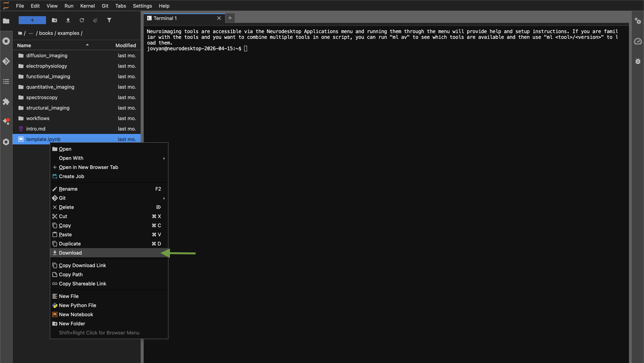Refresh the file browser list
The height and width of the screenshot is (363, 644).
click(82, 20)
